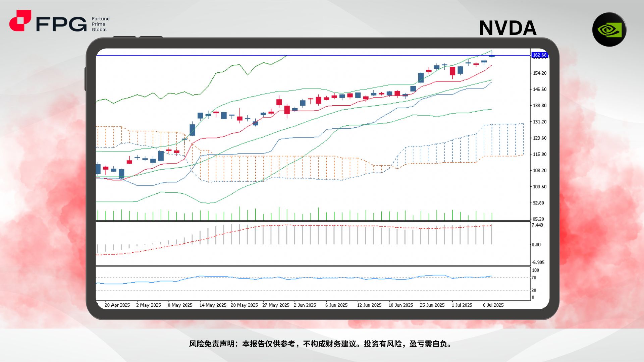Click the FPG red logo icon
This screenshot has width=644, height=362.
[20, 20]
